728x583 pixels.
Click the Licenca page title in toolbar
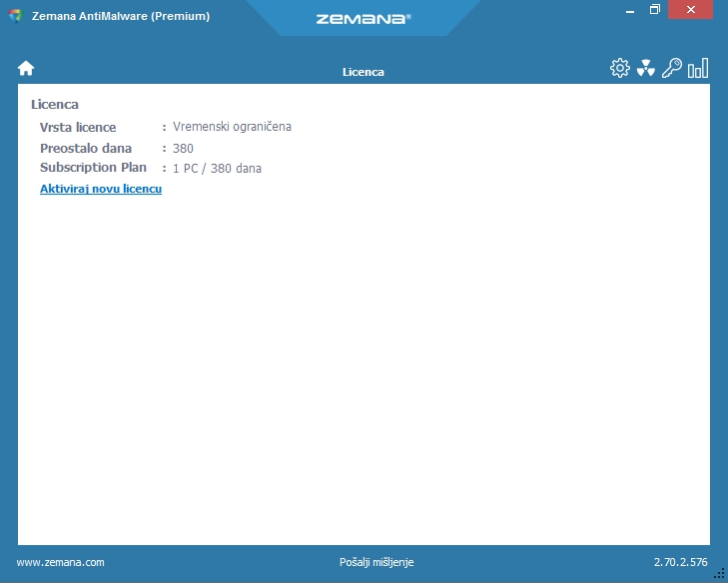(x=364, y=72)
